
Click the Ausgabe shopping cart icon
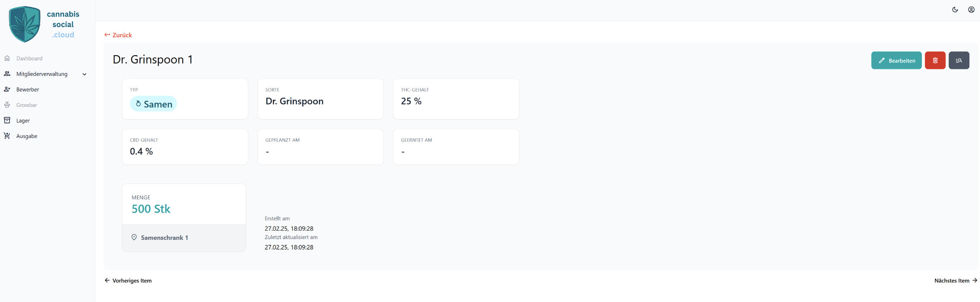(x=7, y=136)
